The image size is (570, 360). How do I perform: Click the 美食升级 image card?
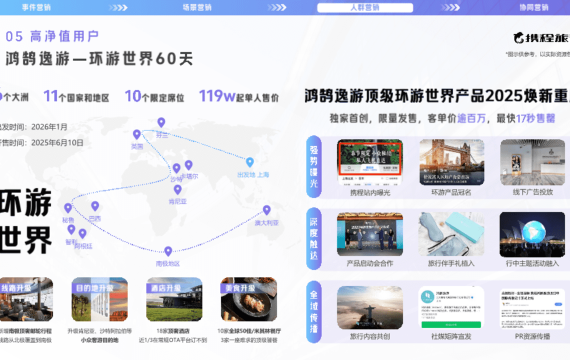[x=249, y=299]
